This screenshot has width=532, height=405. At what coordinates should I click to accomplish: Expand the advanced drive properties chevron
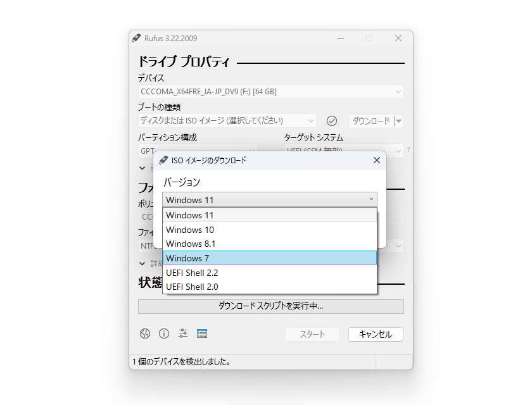click(x=142, y=168)
